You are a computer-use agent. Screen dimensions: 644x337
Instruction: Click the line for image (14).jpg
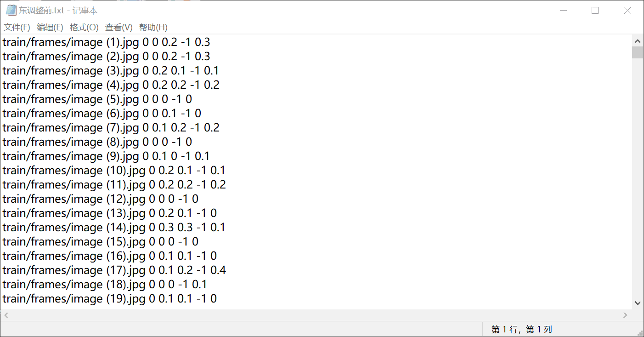pos(113,228)
